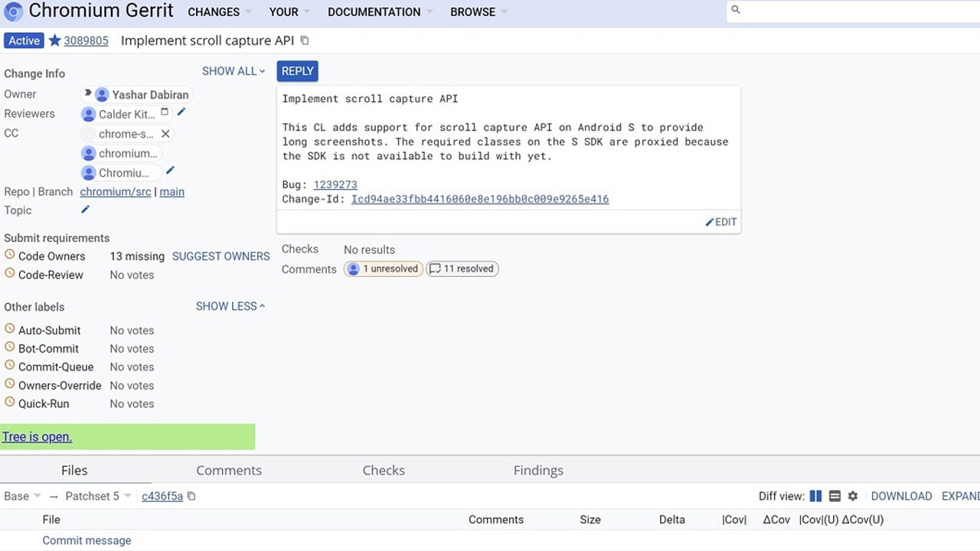Click the attention arrow icon before Yashar Dabiran
This screenshot has height=551, width=980.
88,93
